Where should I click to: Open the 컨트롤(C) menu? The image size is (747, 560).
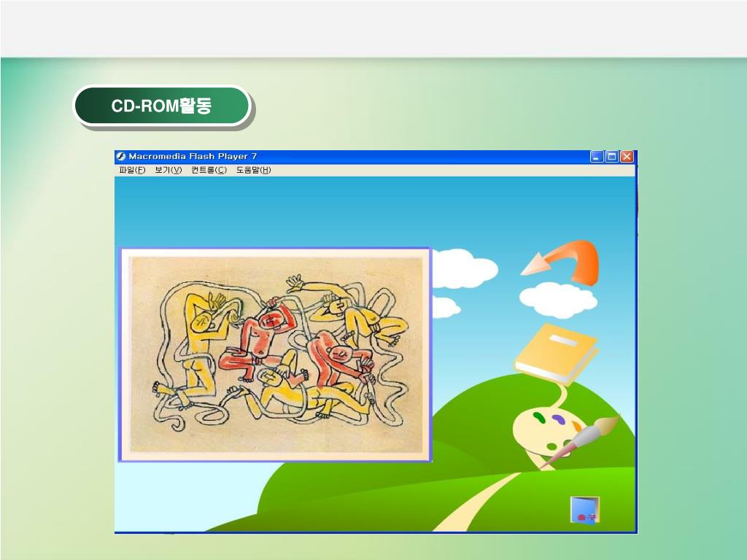(x=209, y=170)
